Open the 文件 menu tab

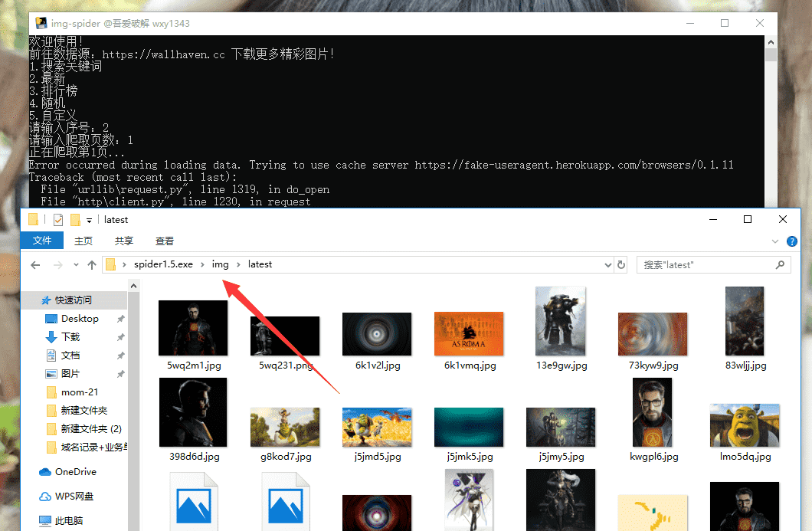[42, 241]
